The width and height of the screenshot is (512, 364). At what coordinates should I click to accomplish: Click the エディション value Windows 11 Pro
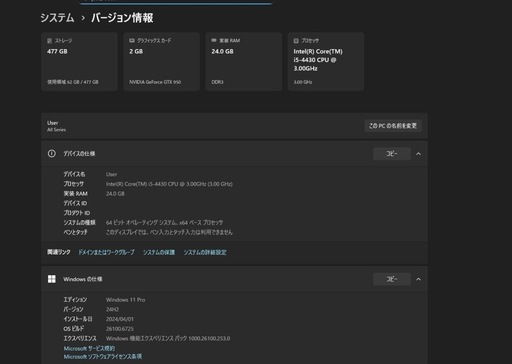(x=126, y=300)
